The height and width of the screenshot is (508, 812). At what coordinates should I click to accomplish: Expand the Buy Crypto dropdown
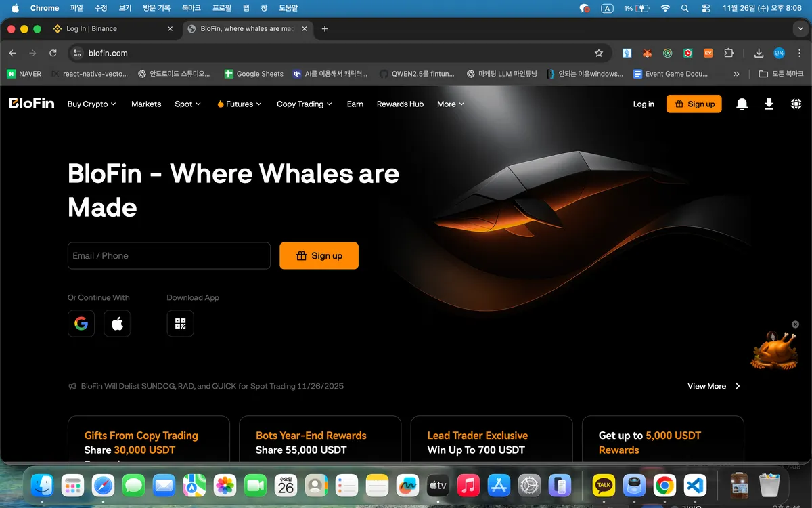point(91,104)
